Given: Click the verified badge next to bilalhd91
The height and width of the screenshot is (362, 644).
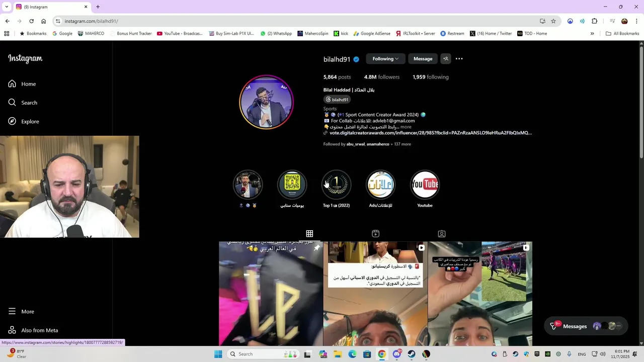Looking at the screenshot, I should [x=356, y=59].
